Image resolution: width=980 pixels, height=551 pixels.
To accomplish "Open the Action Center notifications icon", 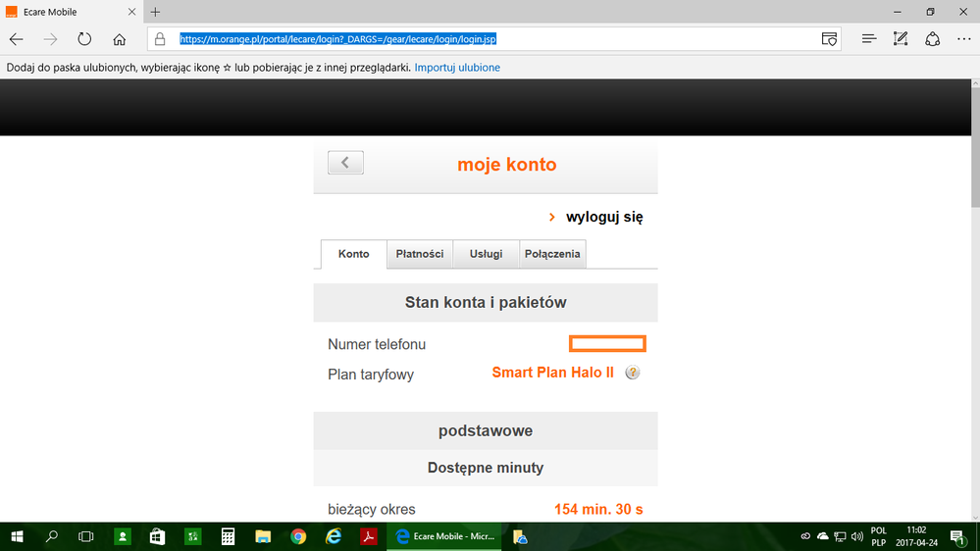I will pyautogui.click(x=956, y=536).
